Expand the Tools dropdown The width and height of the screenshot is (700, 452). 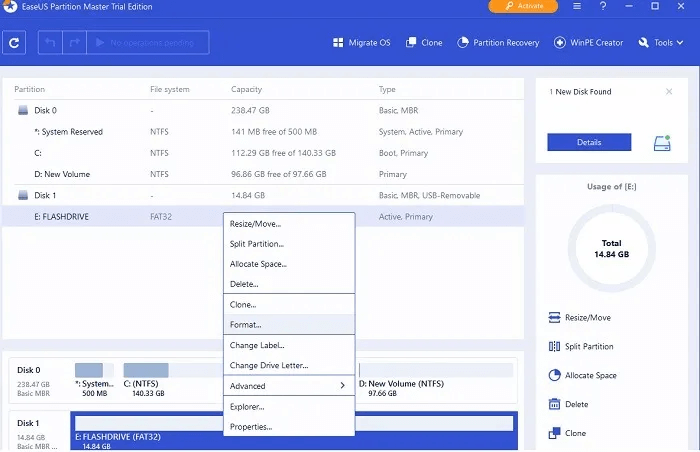click(661, 43)
